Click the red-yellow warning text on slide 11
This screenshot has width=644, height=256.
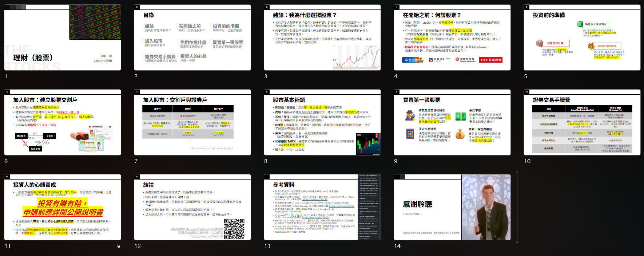[63, 208]
